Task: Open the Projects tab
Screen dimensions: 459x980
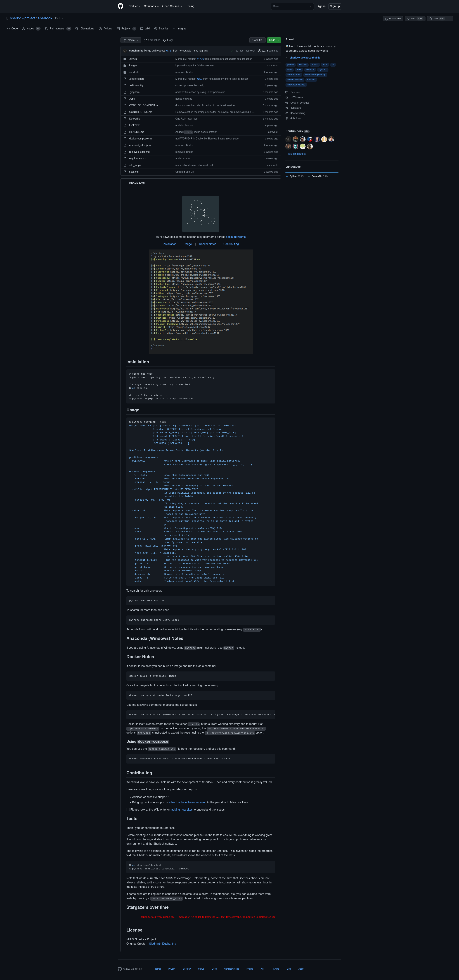Action: pos(126,29)
